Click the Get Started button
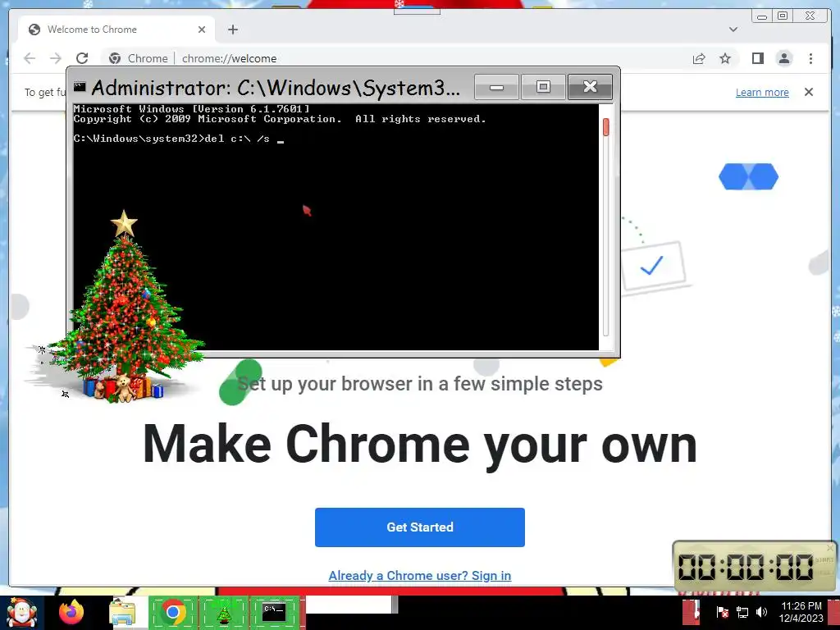 [x=419, y=527]
